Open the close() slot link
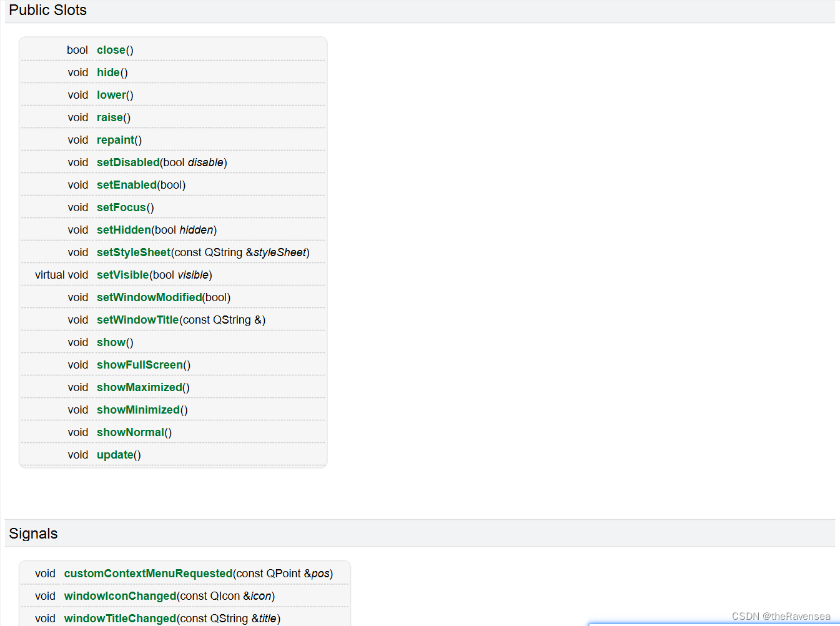Image resolution: width=840 pixels, height=626 pixels. 111,50
